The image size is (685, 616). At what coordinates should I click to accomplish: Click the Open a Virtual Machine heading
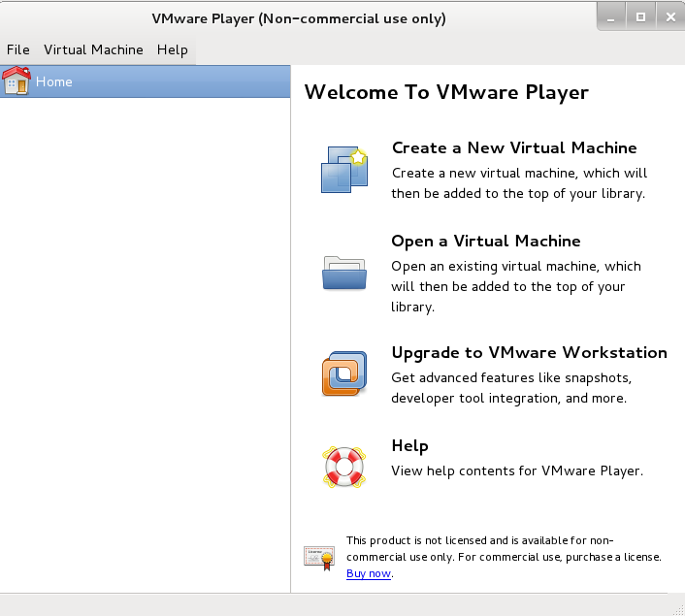tap(486, 242)
